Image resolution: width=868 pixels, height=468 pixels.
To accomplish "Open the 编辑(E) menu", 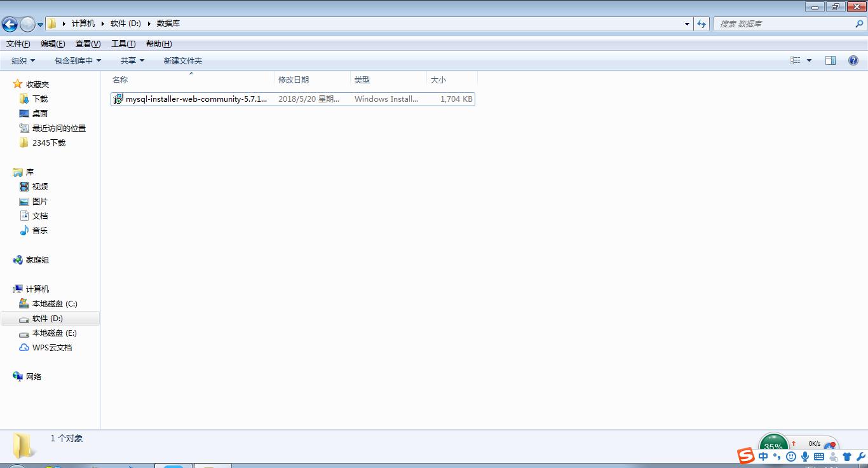I will 53,44.
